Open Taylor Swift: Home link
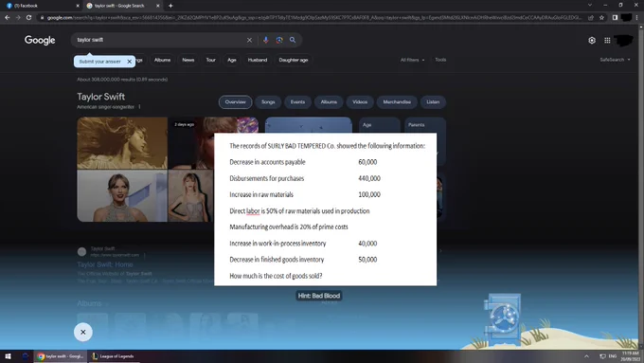This screenshot has width=644, height=363. click(x=105, y=264)
